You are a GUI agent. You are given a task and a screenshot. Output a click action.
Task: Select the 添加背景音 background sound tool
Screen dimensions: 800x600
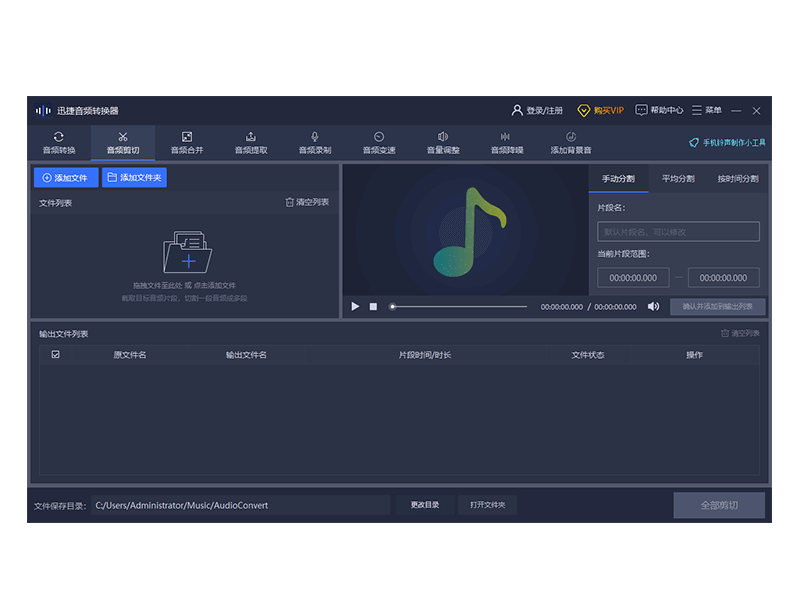[x=571, y=142]
